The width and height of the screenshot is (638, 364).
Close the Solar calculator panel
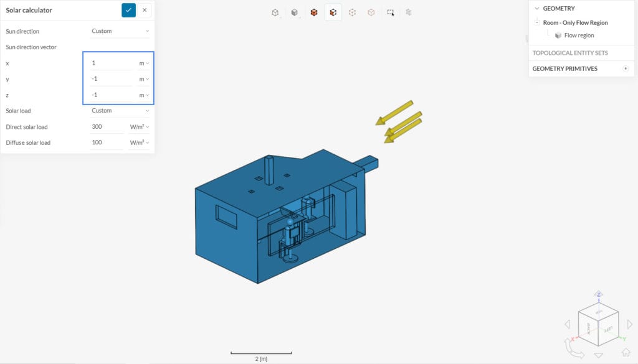[x=145, y=10]
